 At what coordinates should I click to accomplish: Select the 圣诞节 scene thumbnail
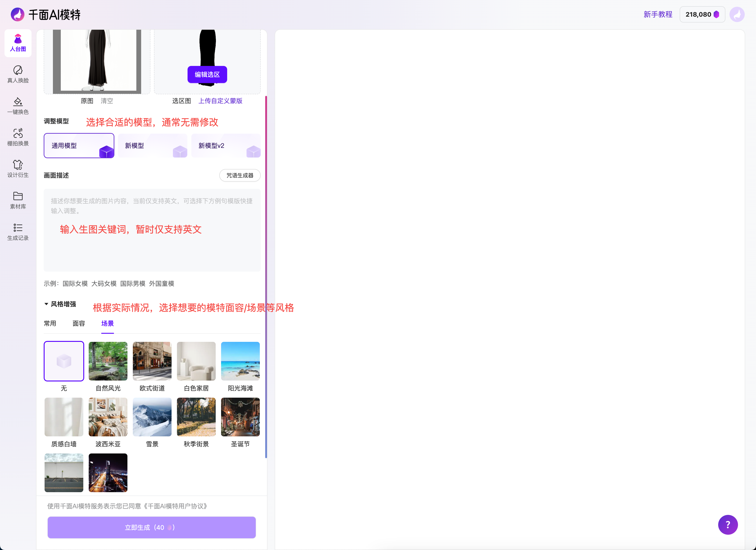pos(240,417)
